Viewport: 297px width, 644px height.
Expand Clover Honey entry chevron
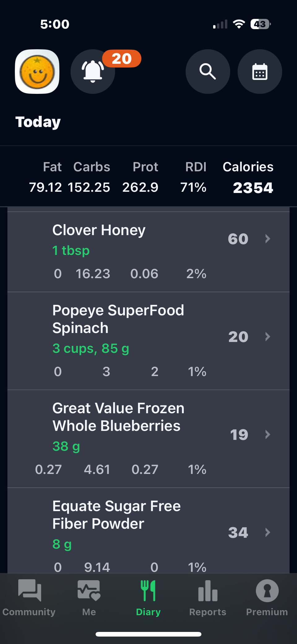tap(268, 239)
